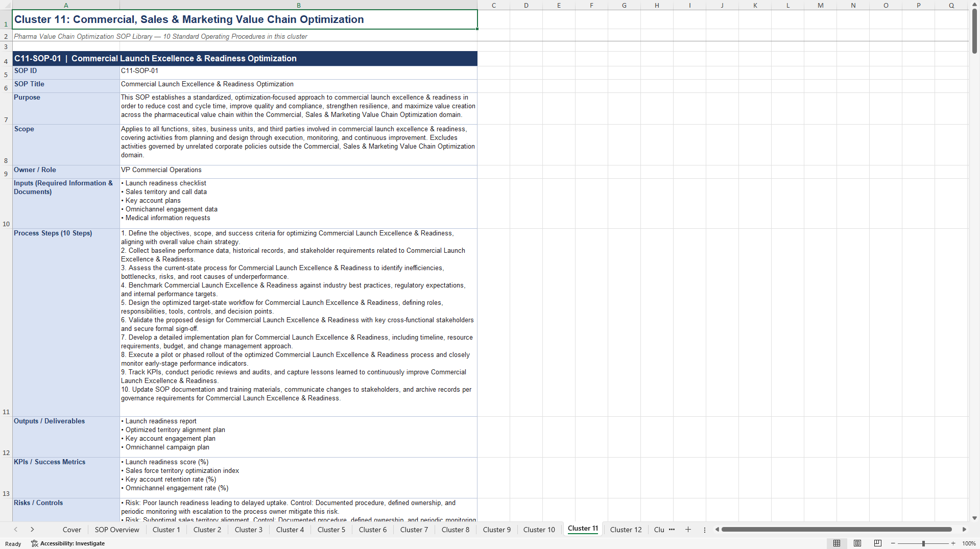Select the Launch readiness checklist inputs cell
Image resolution: width=980 pixels, height=549 pixels.
click(x=299, y=203)
